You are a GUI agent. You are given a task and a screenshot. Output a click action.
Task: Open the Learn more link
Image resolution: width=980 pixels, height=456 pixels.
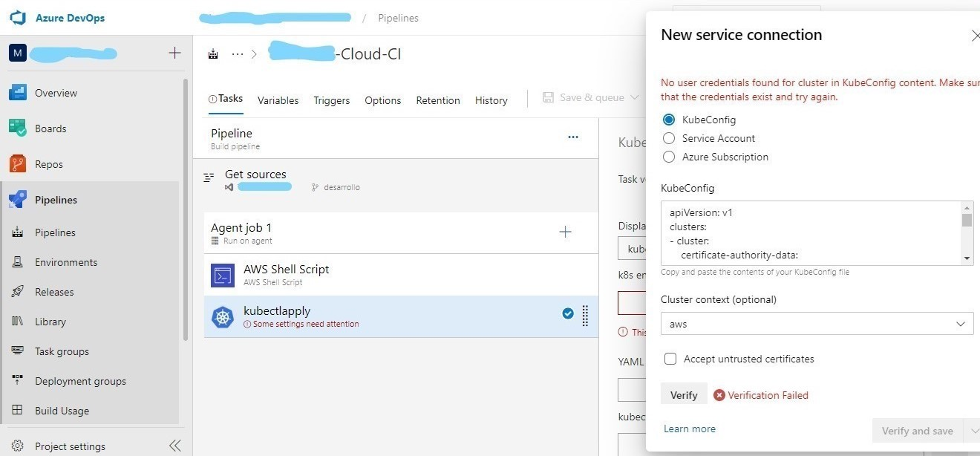[690, 429]
